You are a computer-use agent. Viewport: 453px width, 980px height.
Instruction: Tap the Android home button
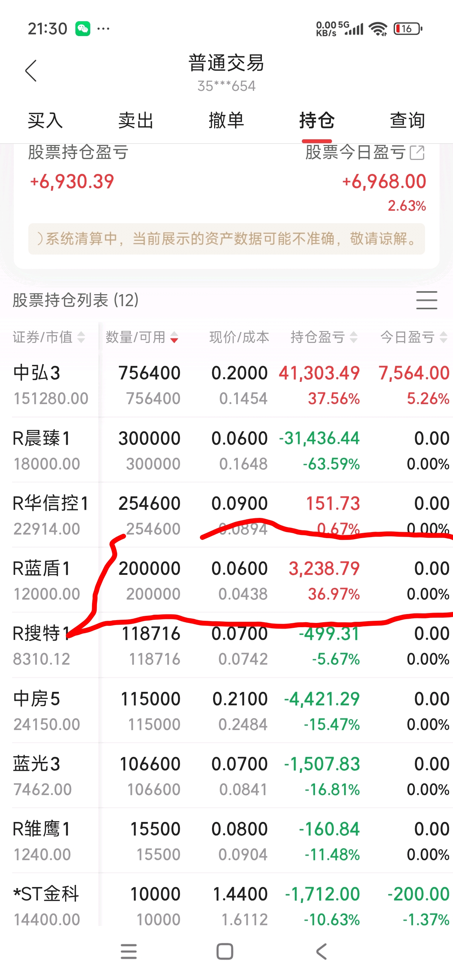coord(225,951)
